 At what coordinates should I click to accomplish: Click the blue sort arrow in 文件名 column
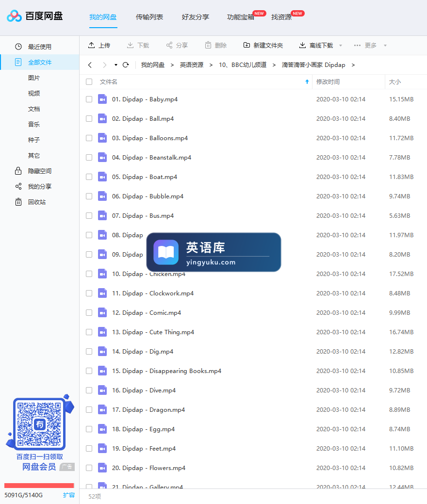[x=307, y=81]
